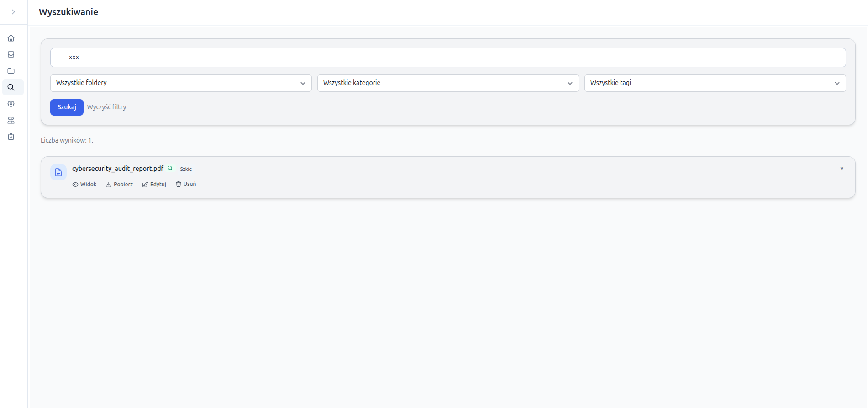Viewport: 868px width, 408px height.
Task: Click the Wyczyść filtry link
Action: point(106,107)
